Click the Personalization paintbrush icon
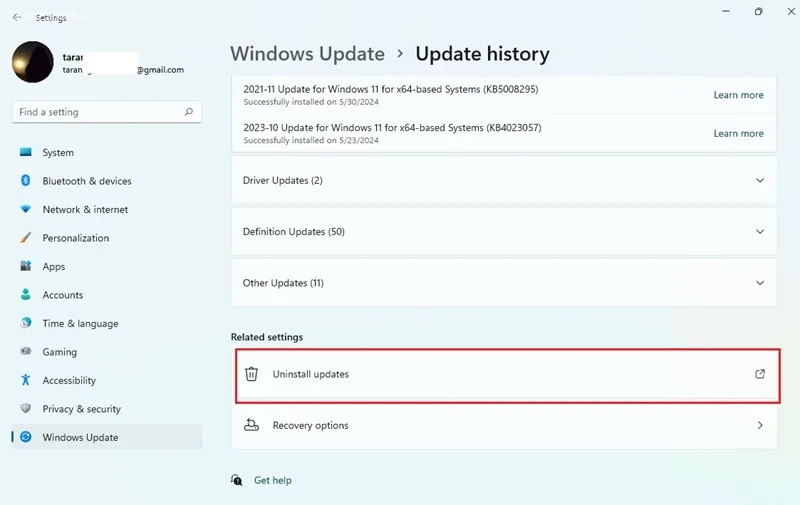This screenshot has width=800, height=505. pyautogui.click(x=26, y=237)
